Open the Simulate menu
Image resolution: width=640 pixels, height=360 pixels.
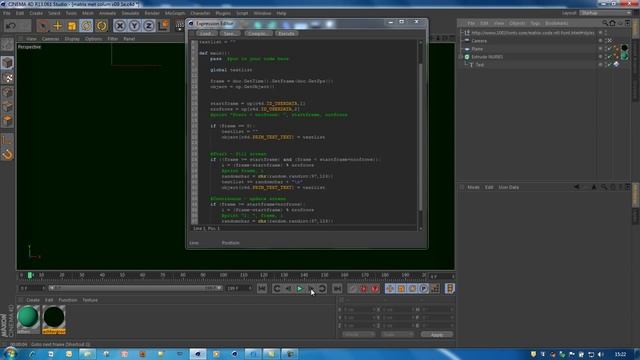click(130, 13)
